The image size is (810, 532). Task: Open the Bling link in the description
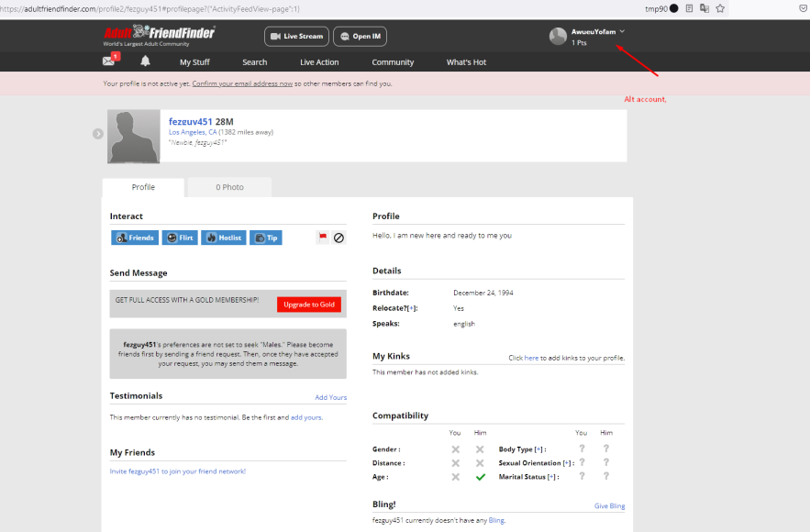[496, 520]
